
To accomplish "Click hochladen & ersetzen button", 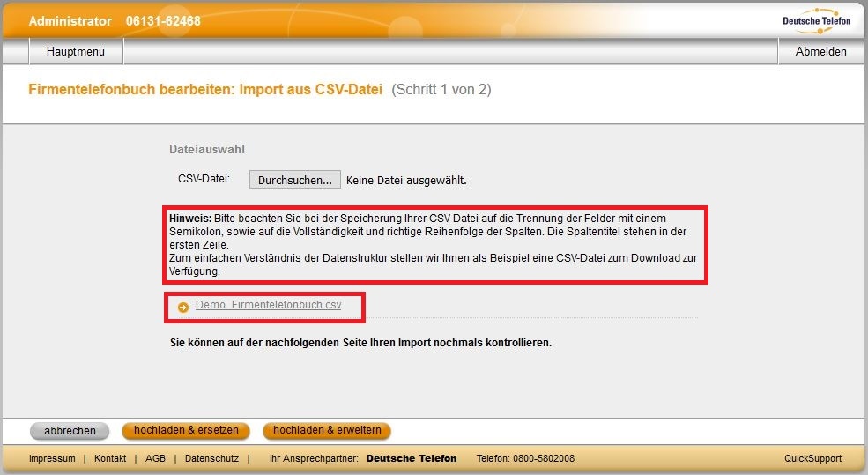I will click(186, 430).
